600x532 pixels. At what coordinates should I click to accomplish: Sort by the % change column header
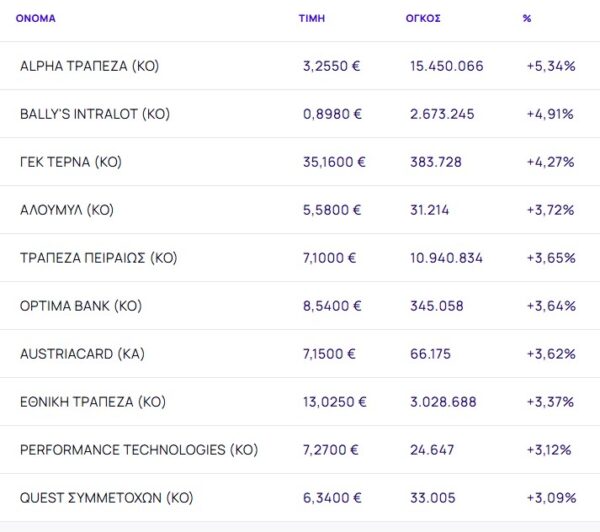(527, 18)
